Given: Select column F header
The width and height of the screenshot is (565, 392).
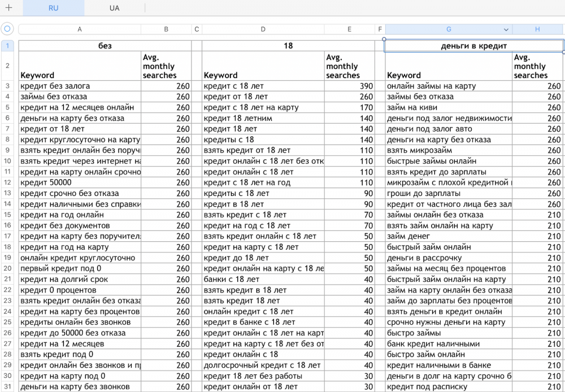Looking at the screenshot, I should click(x=380, y=29).
